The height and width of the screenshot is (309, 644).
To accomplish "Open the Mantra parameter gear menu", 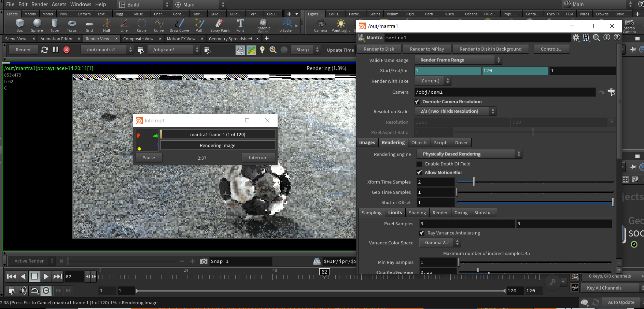I will (576, 38).
